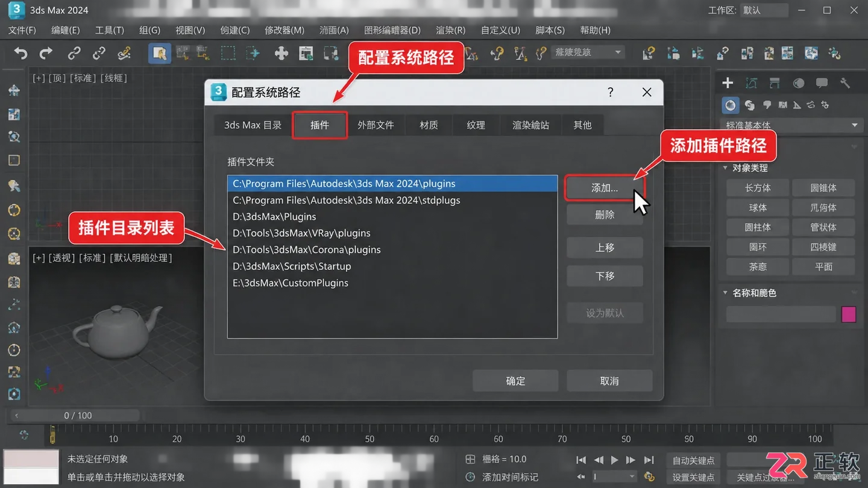This screenshot has height=488, width=868.
Task: Create a 球体 sphere primitive
Action: (758, 208)
